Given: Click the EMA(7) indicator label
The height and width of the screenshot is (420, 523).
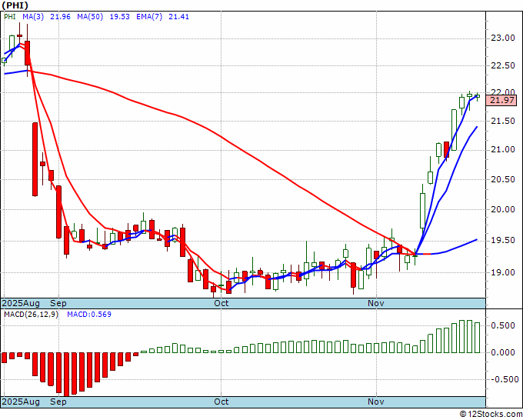Looking at the screenshot, I should pyautogui.click(x=149, y=17).
